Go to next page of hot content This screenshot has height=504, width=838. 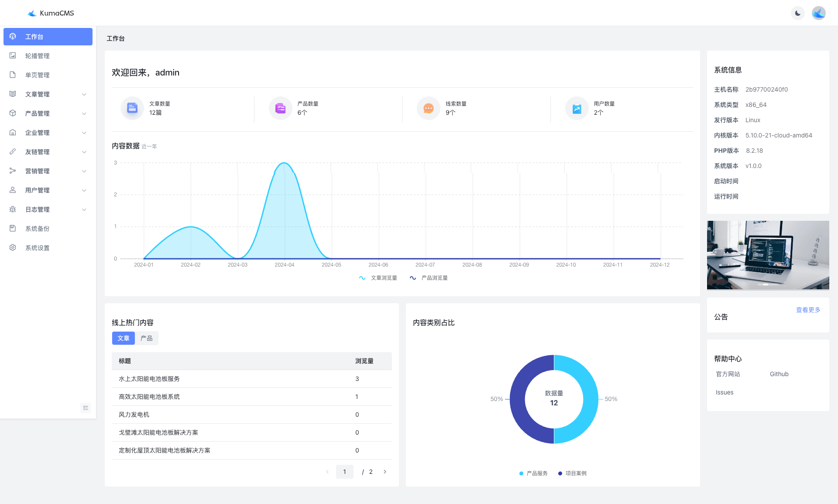pyautogui.click(x=385, y=472)
